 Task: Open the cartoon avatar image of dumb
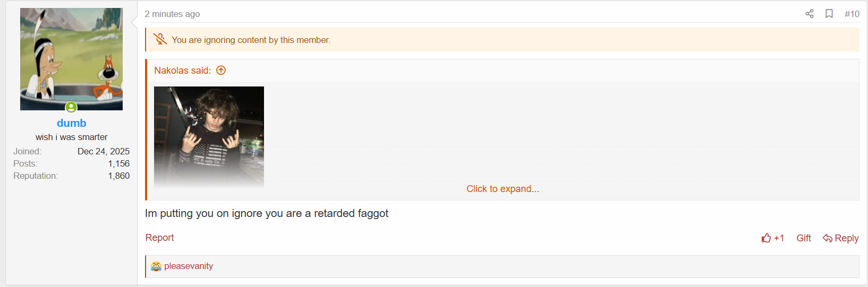71,59
